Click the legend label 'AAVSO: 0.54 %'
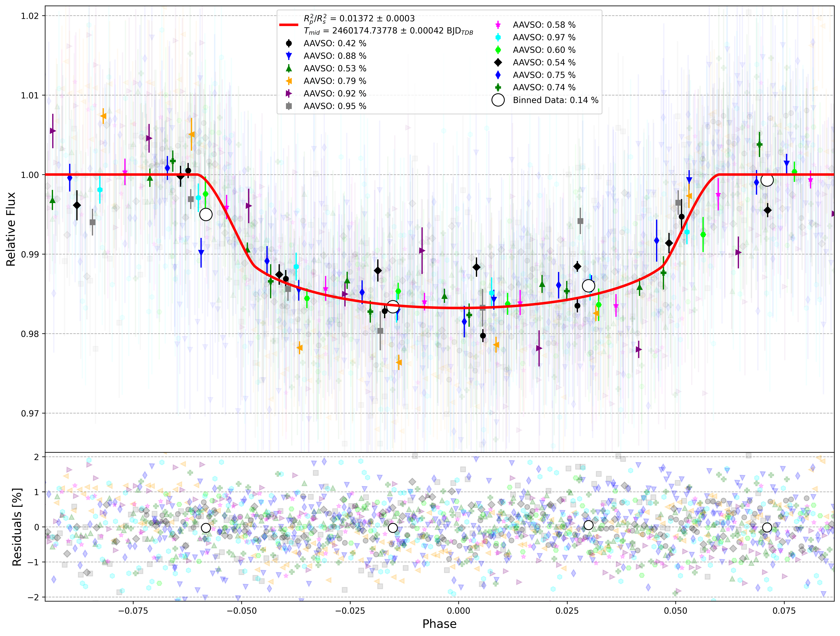The image size is (840, 636). tap(544, 62)
